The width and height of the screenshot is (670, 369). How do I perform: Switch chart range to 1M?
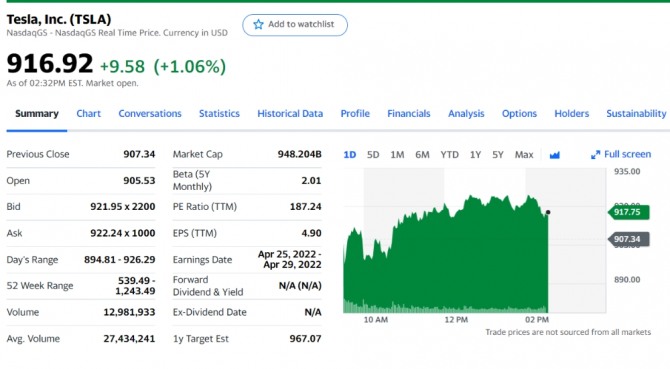tap(397, 155)
